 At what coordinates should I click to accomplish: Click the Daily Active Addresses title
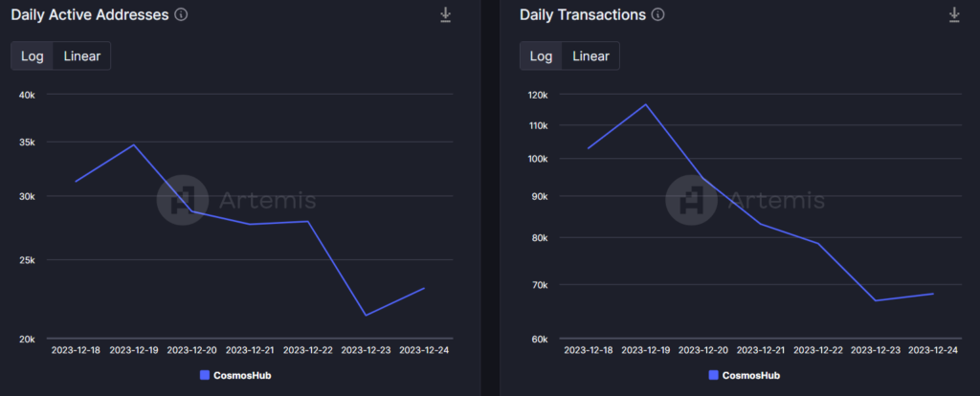90,15
